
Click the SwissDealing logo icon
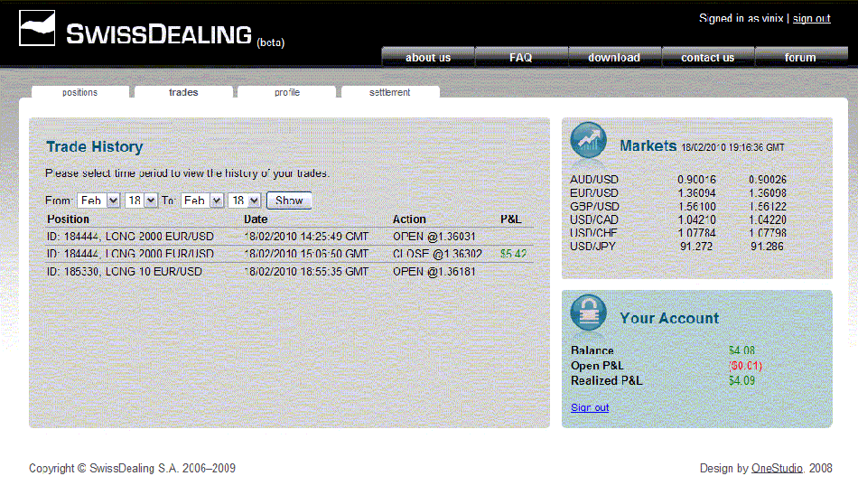tap(37, 29)
